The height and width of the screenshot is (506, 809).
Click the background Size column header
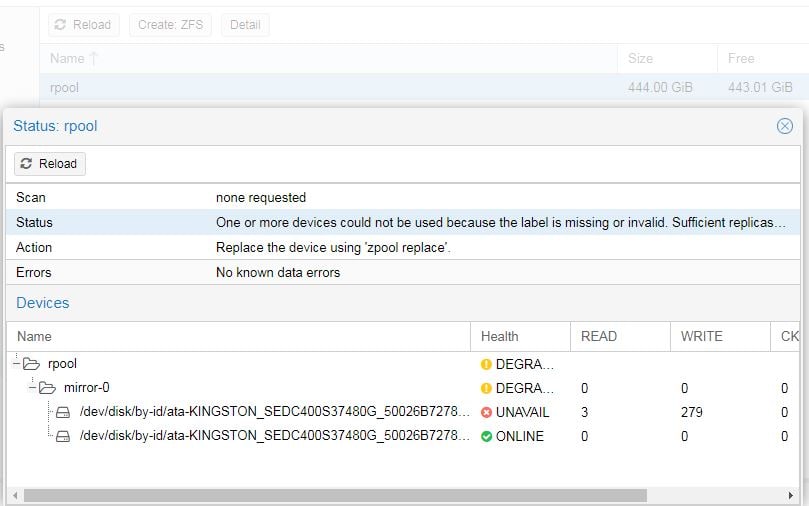click(667, 58)
